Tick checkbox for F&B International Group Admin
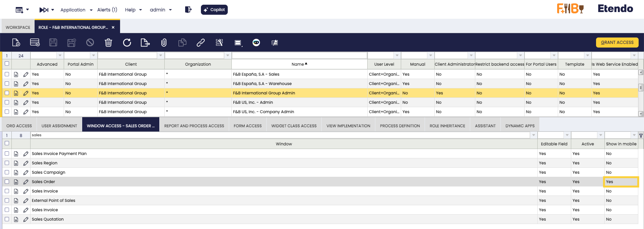644x229 pixels. click(7, 93)
